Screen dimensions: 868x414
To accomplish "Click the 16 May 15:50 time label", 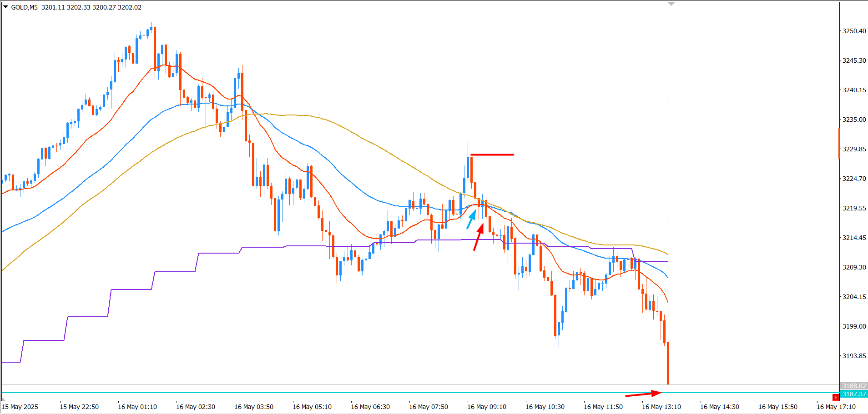I will 778,407.
